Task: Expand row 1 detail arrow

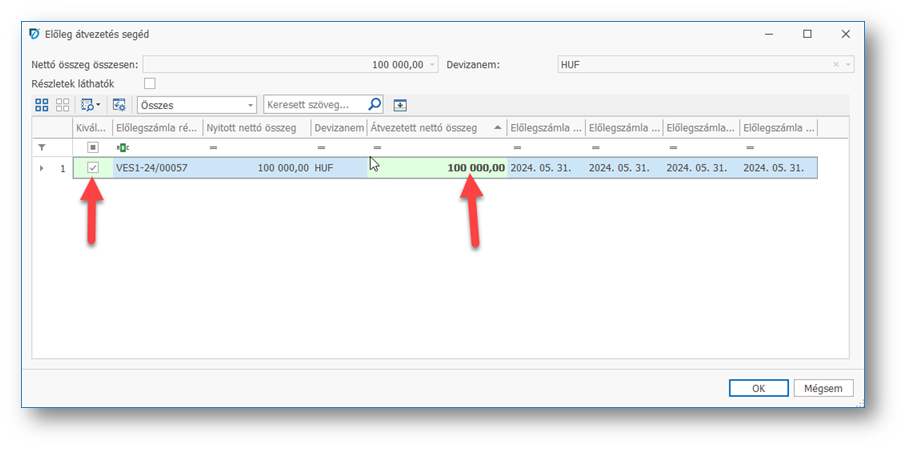Action: point(41,168)
